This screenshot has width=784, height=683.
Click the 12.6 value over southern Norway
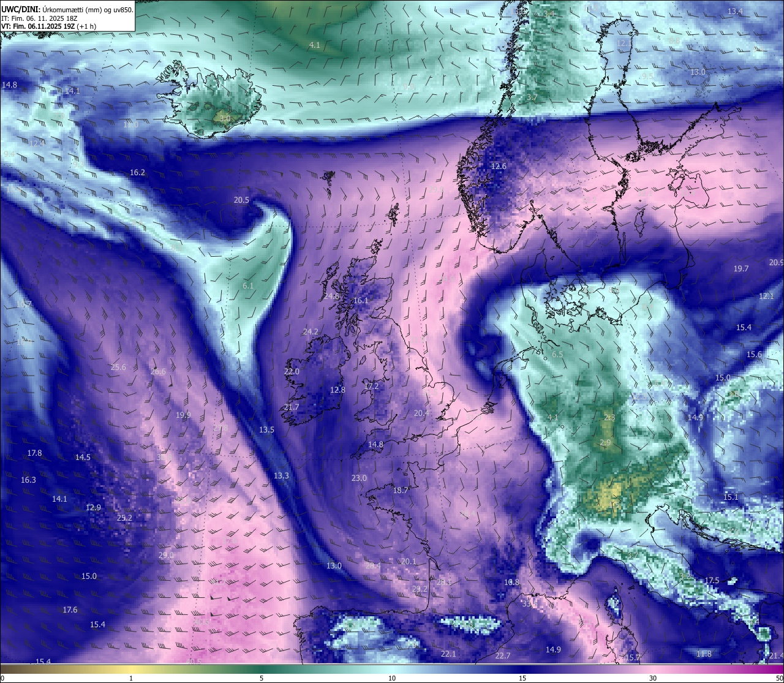point(499,167)
